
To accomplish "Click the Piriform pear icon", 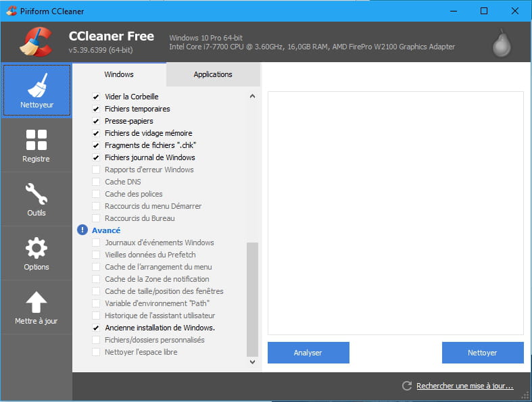I will (502, 43).
